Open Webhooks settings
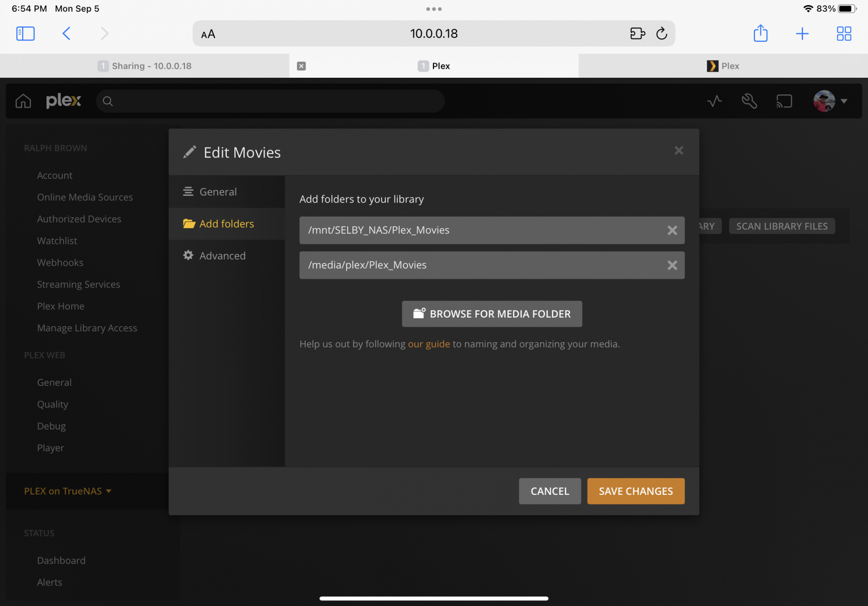 [x=60, y=263]
